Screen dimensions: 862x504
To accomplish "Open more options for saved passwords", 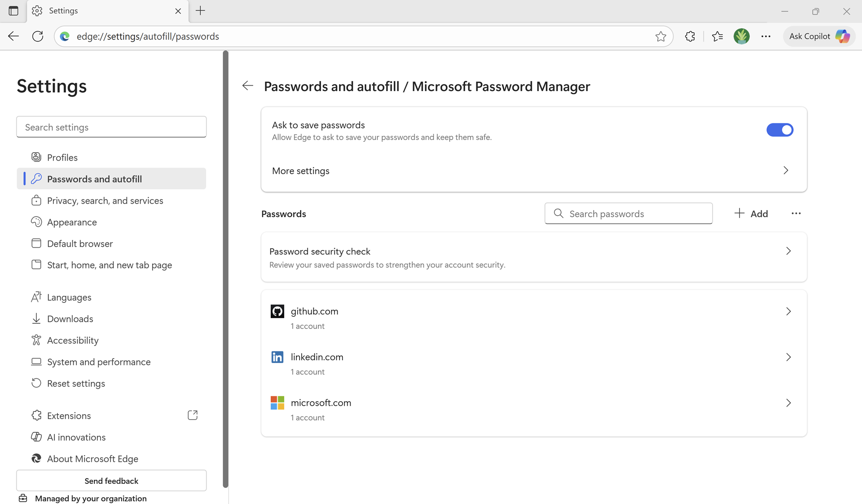I will pos(796,213).
